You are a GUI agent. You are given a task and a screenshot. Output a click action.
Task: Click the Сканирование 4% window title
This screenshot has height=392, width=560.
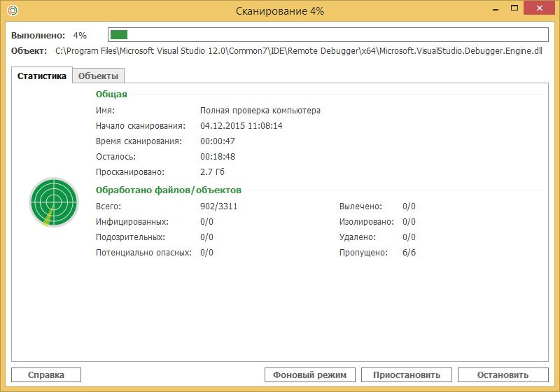click(x=279, y=11)
